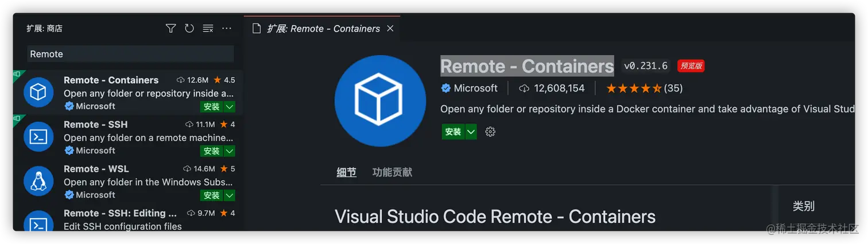Clear extension search results icon
This screenshot has height=244, width=868.
pyautogui.click(x=208, y=28)
